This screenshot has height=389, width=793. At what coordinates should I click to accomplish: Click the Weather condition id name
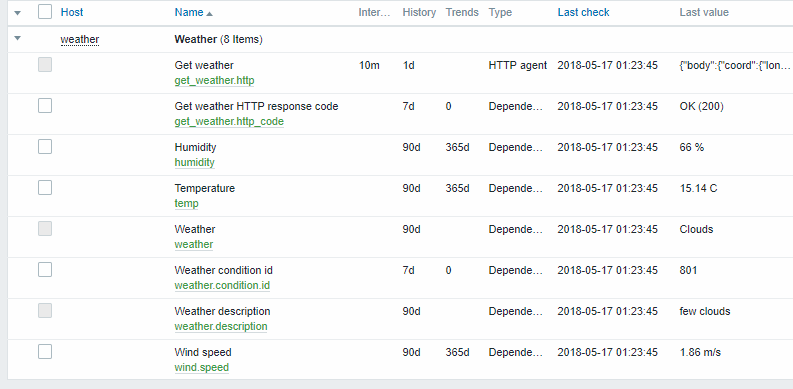point(224,270)
